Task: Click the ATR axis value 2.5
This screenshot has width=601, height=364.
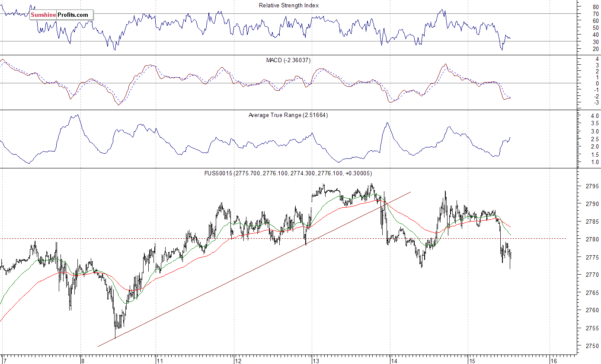Action: (x=595, y=139)
